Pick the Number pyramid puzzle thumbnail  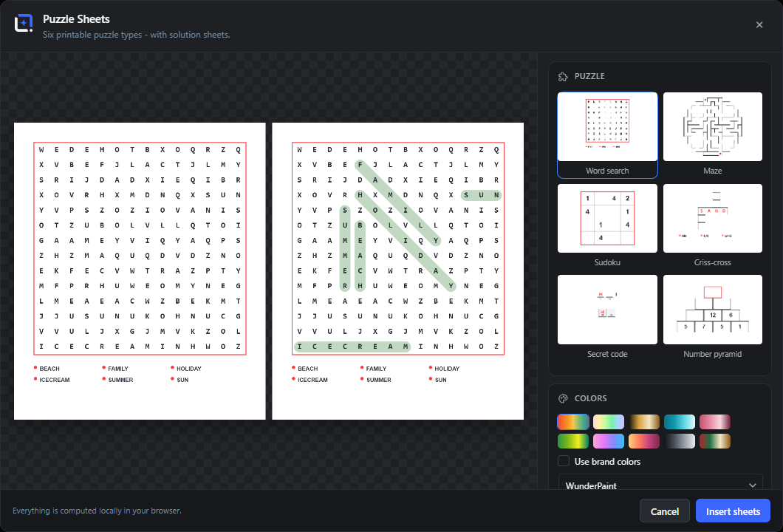click(x=713, y=310)
